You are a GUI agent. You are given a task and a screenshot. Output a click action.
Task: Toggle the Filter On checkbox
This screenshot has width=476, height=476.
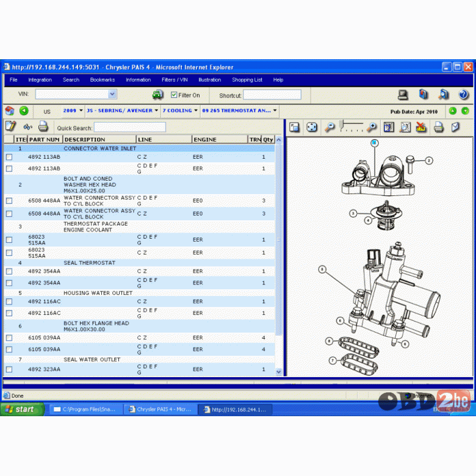tap(174, 95)
